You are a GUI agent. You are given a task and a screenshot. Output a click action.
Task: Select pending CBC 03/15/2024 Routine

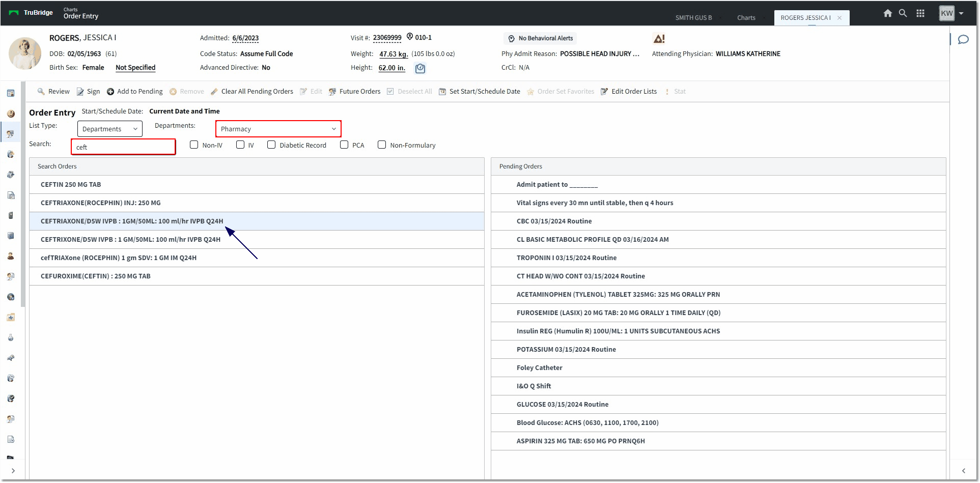718,221
